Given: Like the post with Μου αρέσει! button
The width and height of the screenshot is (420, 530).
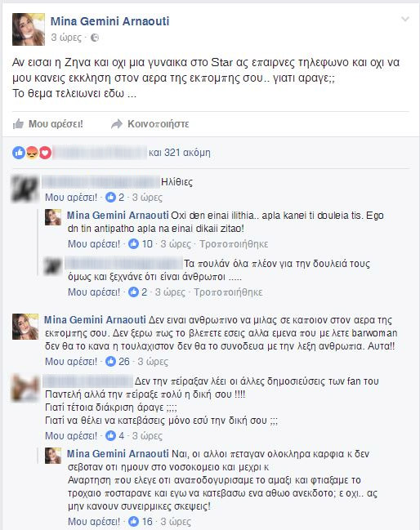Looking at the screenshot, I should click(47, 124).
